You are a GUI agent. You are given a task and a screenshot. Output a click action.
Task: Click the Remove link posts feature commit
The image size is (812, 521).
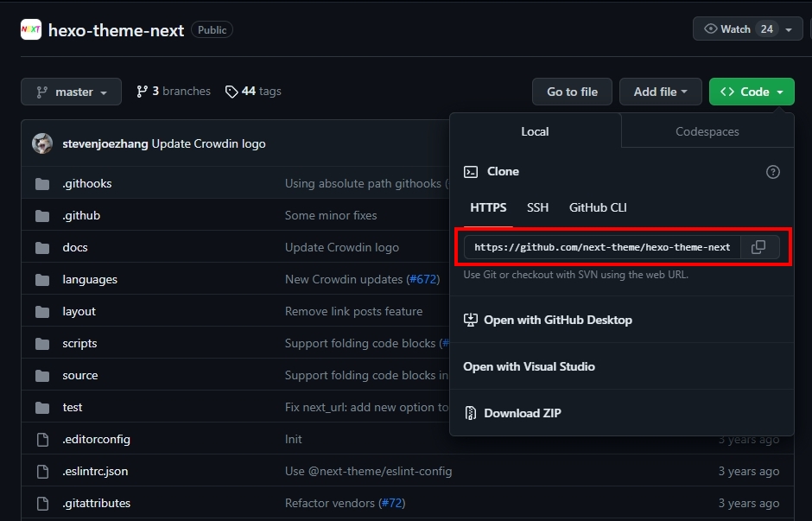point(353,311)
